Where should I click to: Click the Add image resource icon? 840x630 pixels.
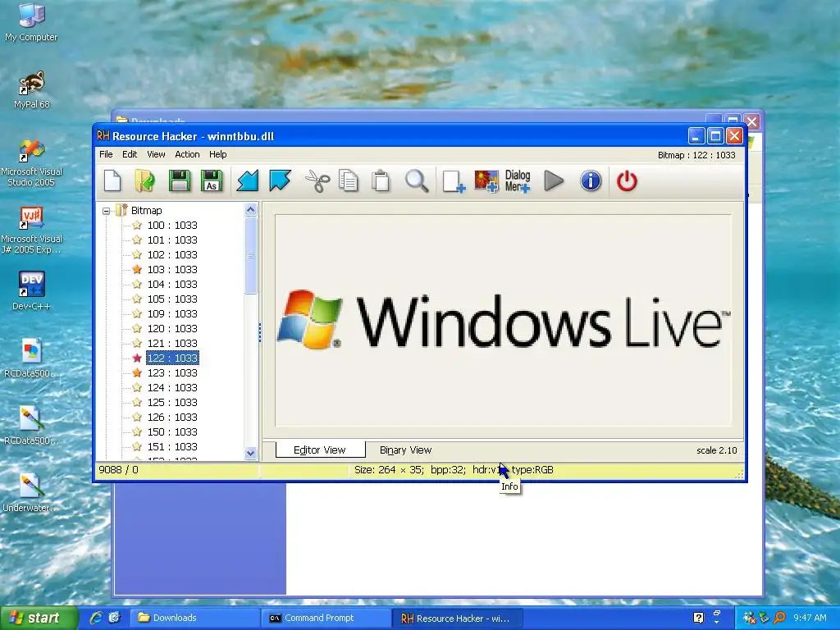pyautogui.click(x=486, y=181)
